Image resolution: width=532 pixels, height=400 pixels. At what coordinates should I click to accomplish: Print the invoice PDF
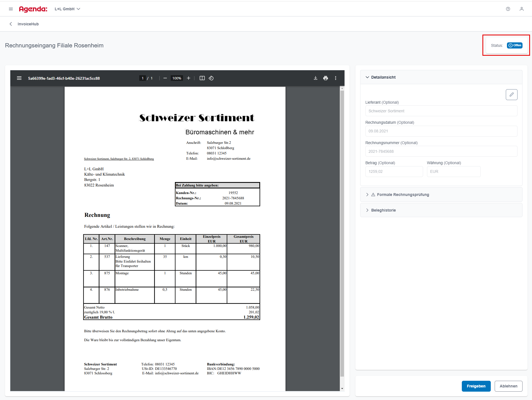pos(326,78)
